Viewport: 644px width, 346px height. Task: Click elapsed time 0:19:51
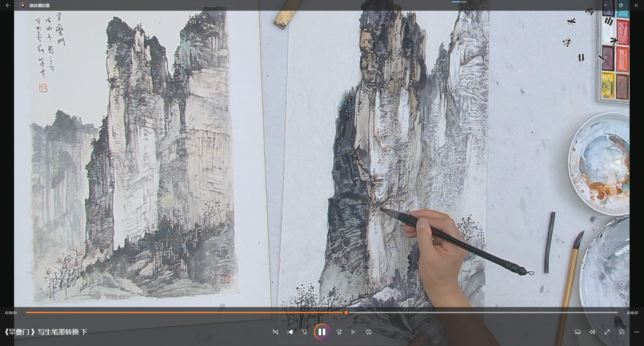11,313
